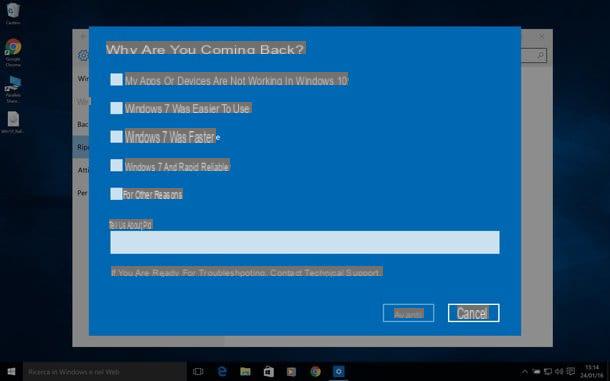610x381 pixels.
Task: Open the Windows Start menu
Action: point(11,372)
